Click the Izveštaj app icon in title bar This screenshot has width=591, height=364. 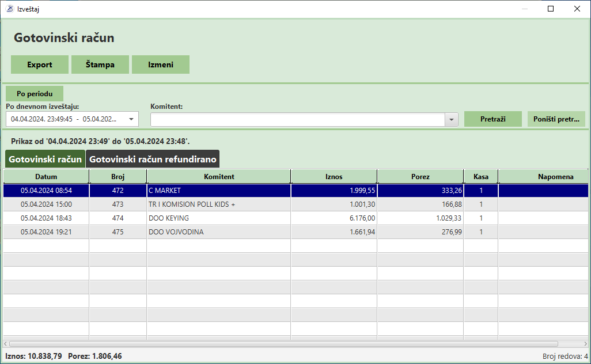point(9,9)
